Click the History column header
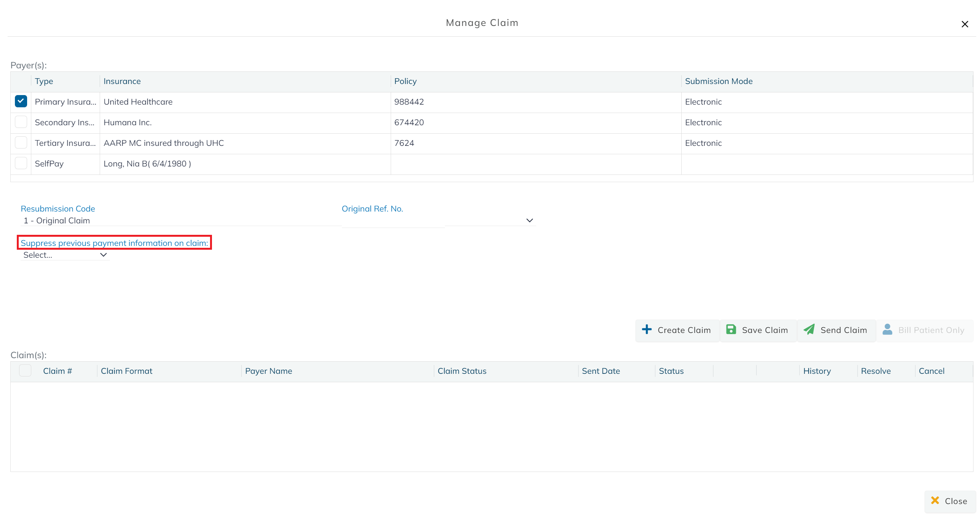980x517 pixels. tap(817, 370)
